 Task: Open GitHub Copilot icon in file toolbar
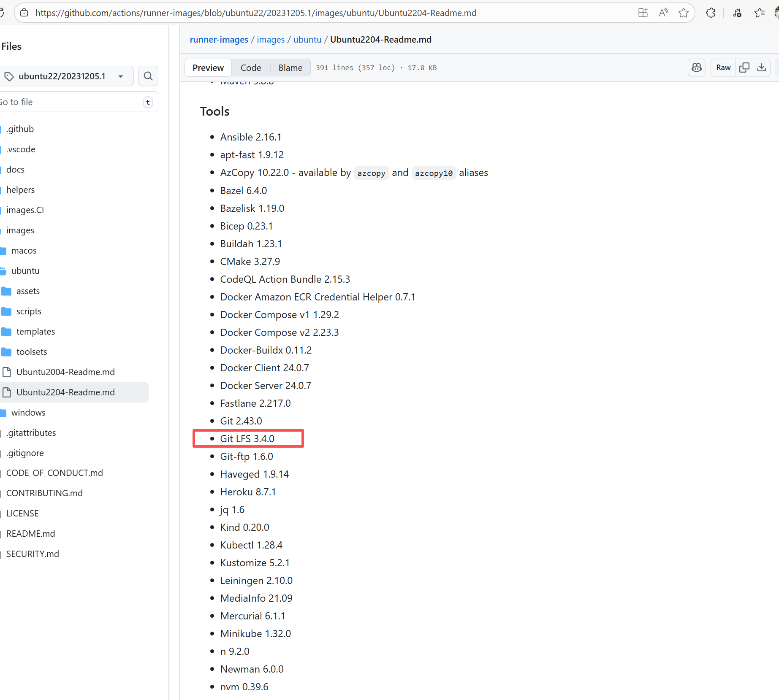[697, 68]
